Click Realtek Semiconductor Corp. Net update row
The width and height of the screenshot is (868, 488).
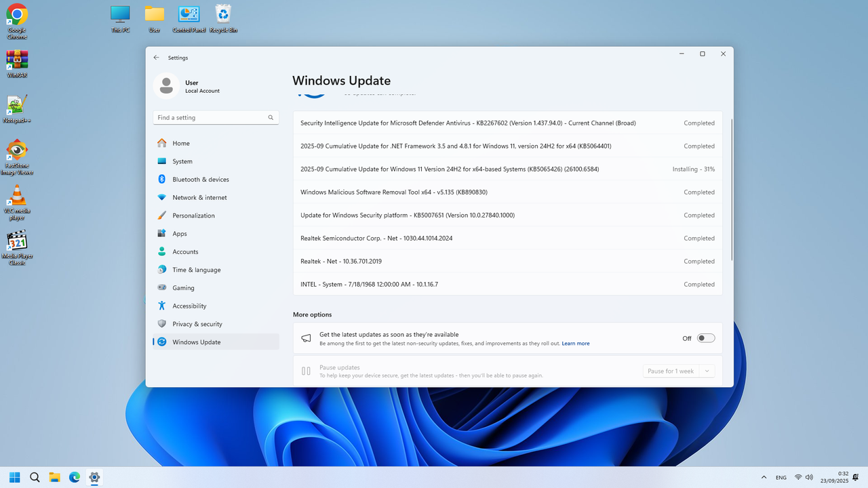(508, 239)
